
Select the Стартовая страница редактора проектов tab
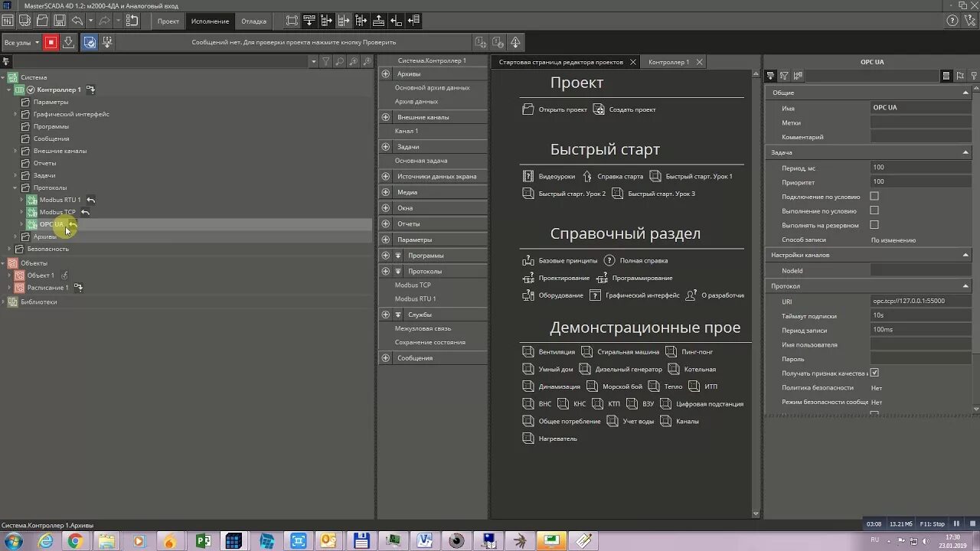(x=560, y=62)
